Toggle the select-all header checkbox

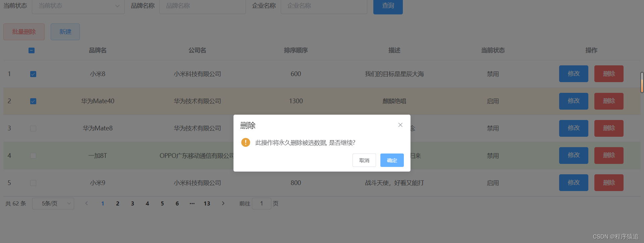click(x=32, y=50)
